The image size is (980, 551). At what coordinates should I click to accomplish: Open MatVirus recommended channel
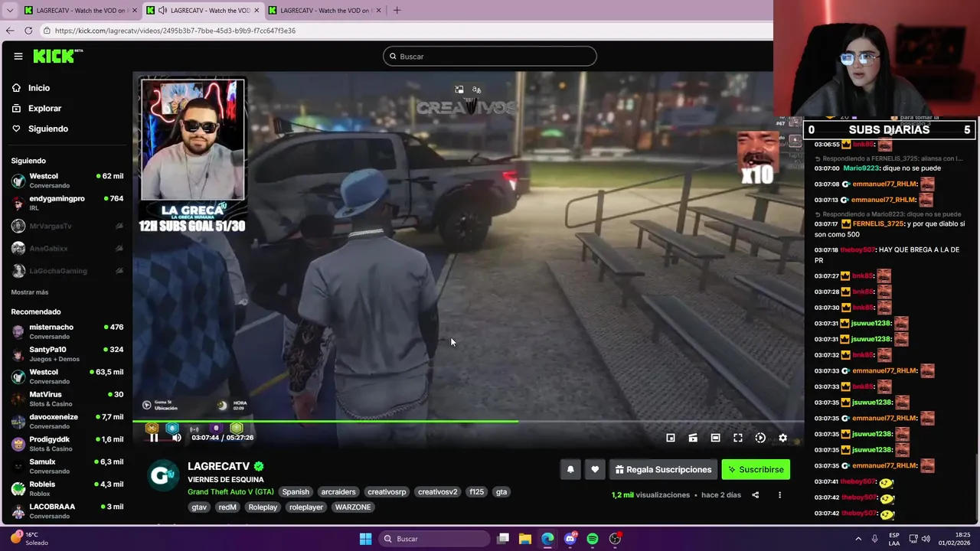(67, 399)
